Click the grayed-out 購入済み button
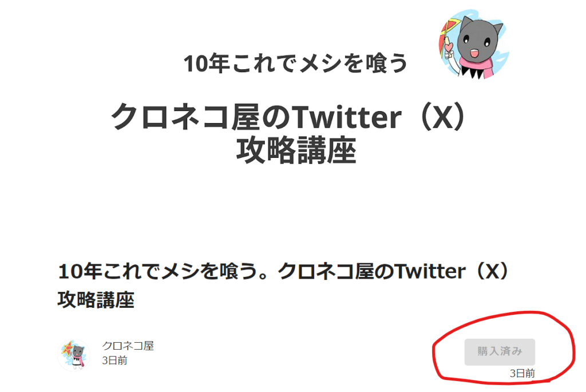 [500, 351]
